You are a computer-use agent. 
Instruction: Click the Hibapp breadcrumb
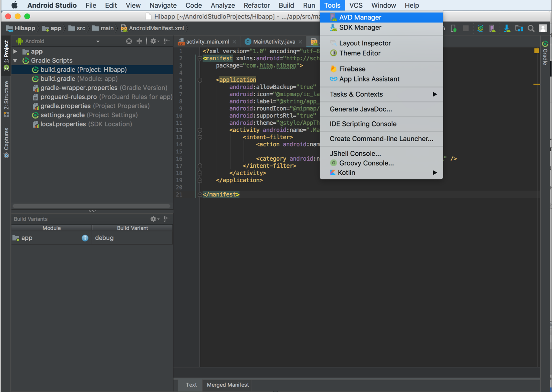click(x=21, y=28)
